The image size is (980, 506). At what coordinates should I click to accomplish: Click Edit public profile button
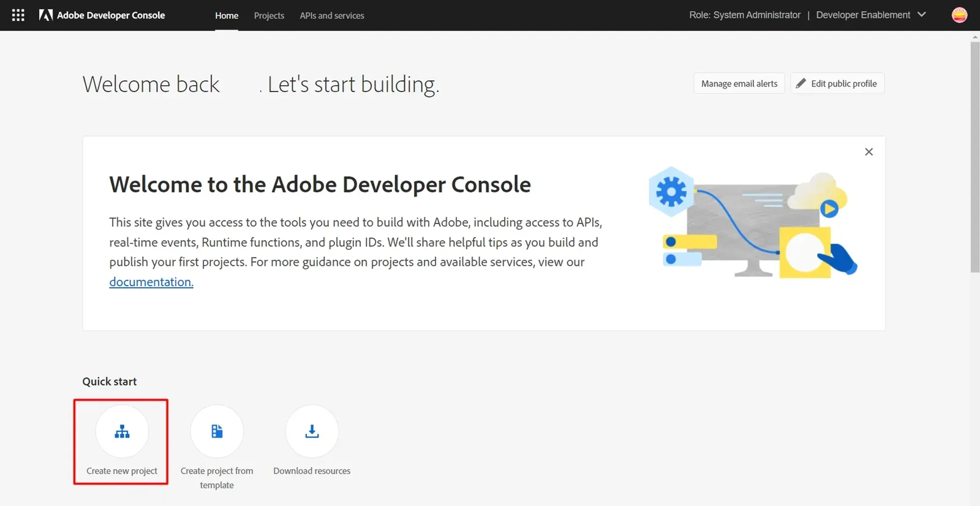click(837, 83)
